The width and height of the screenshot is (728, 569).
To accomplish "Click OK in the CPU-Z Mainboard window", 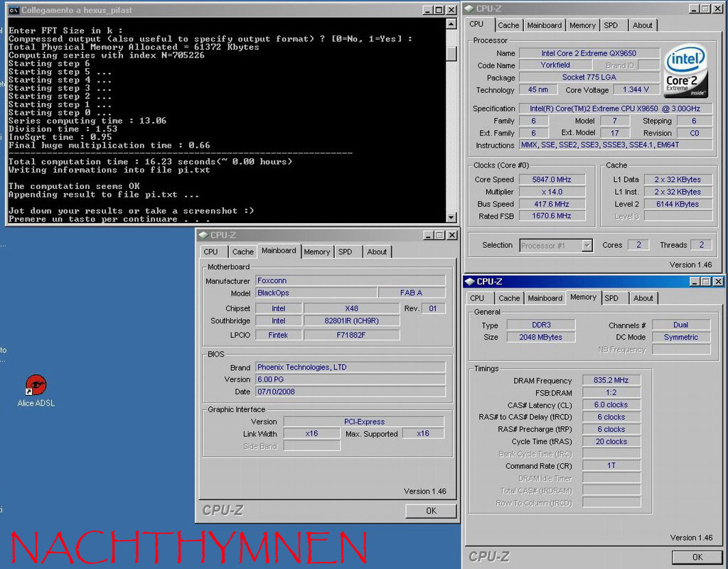I will pyautogui.click(x=431, y=511).
